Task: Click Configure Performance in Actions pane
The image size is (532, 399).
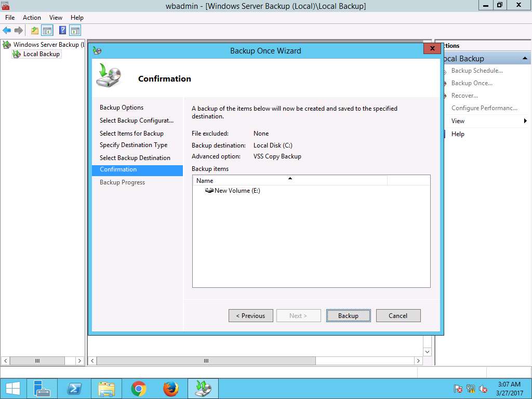Action: point(484,108)
